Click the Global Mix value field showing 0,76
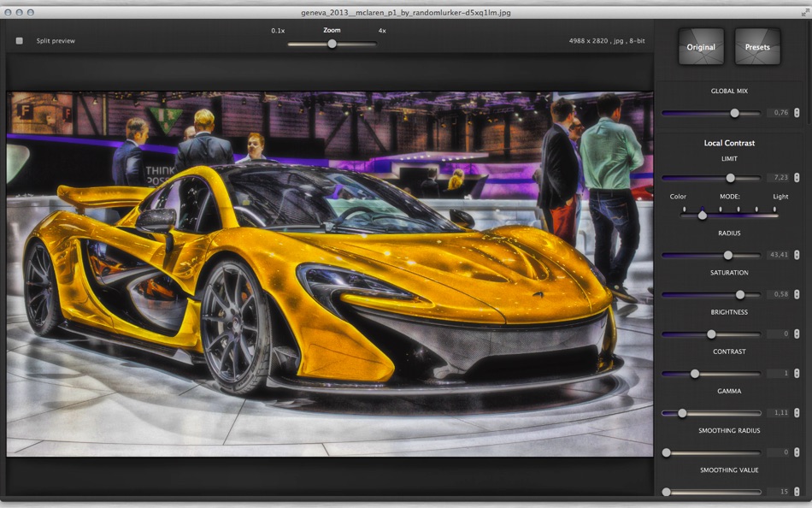The width and height of the screenshot is (812, 508). pos(779,112)
